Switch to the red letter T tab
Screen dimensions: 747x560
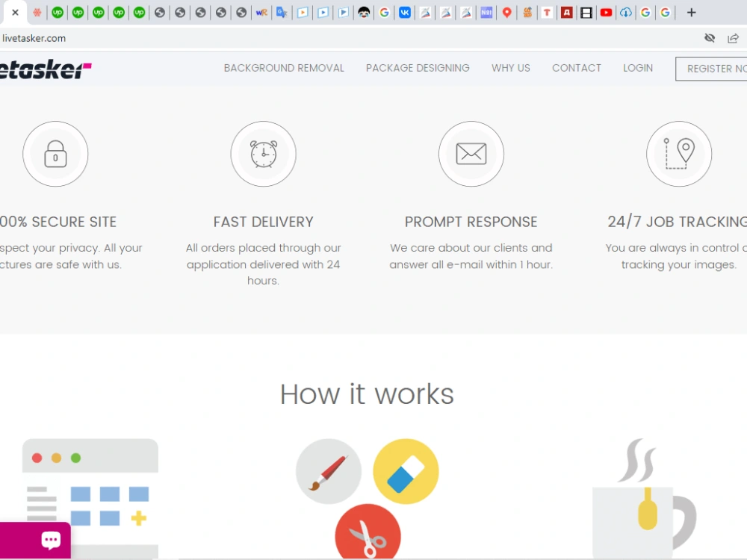[547, 13]
